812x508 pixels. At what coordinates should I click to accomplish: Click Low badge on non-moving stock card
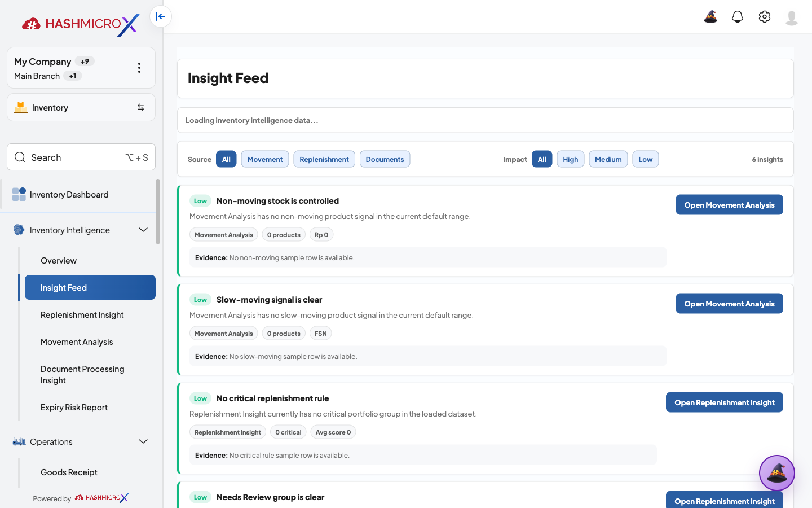[200, 201]
